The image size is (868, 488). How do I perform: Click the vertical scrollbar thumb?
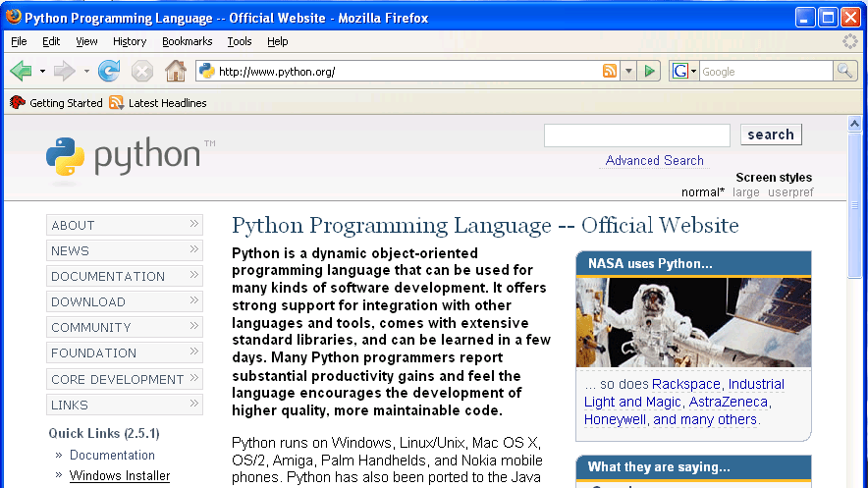coord(854,205)
